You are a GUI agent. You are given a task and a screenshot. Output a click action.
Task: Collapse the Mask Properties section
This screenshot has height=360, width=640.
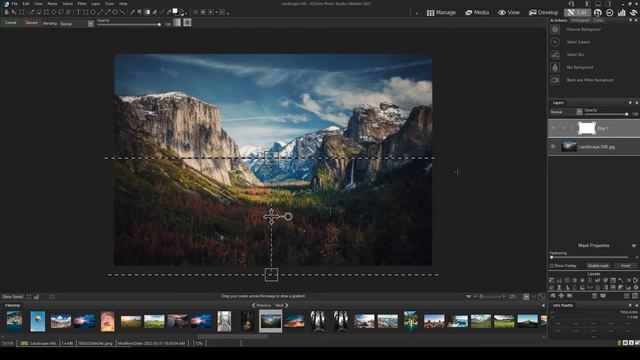[x=634, y=246]
